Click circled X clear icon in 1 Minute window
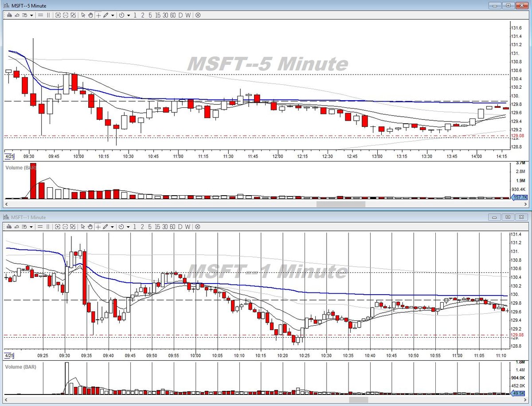 pos(198,226)
